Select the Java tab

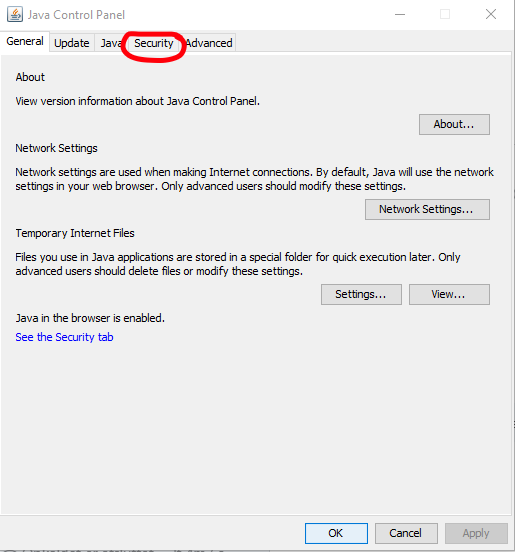coord(110,43)
